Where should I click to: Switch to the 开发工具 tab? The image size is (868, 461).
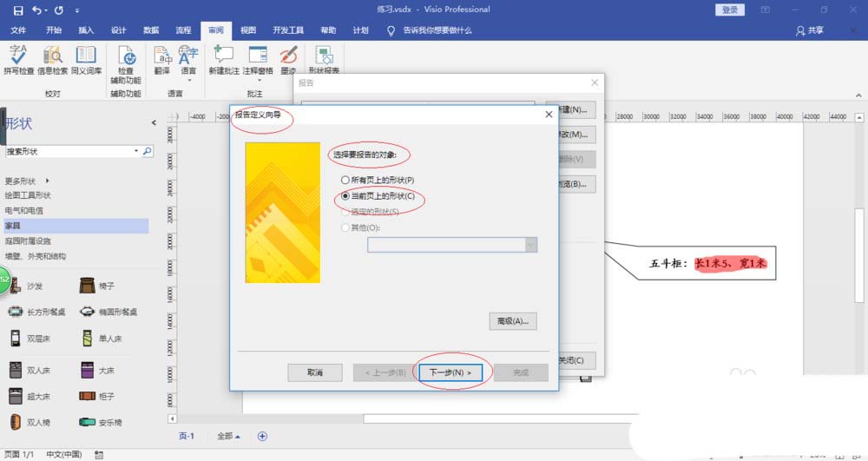tap(288, 30)
